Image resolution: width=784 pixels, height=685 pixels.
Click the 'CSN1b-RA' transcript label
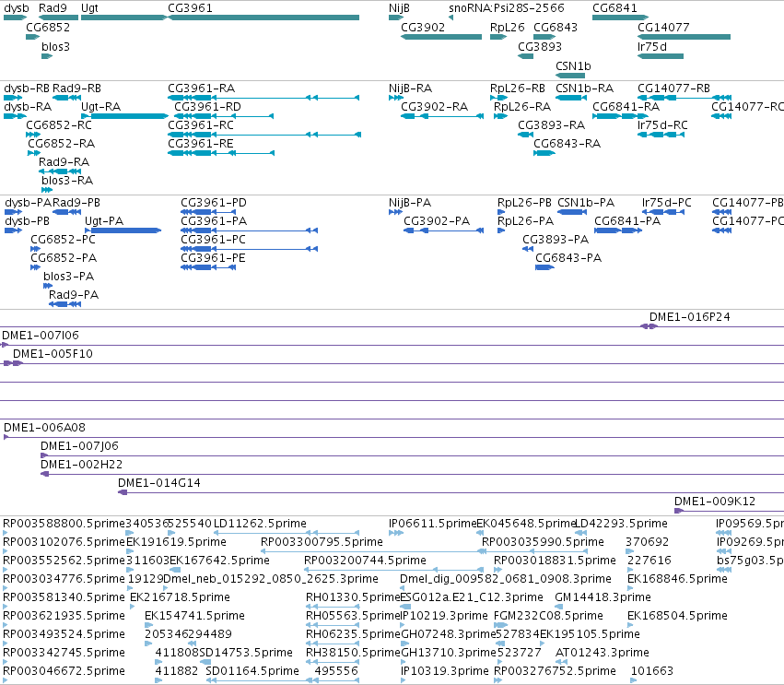[584, 89]
